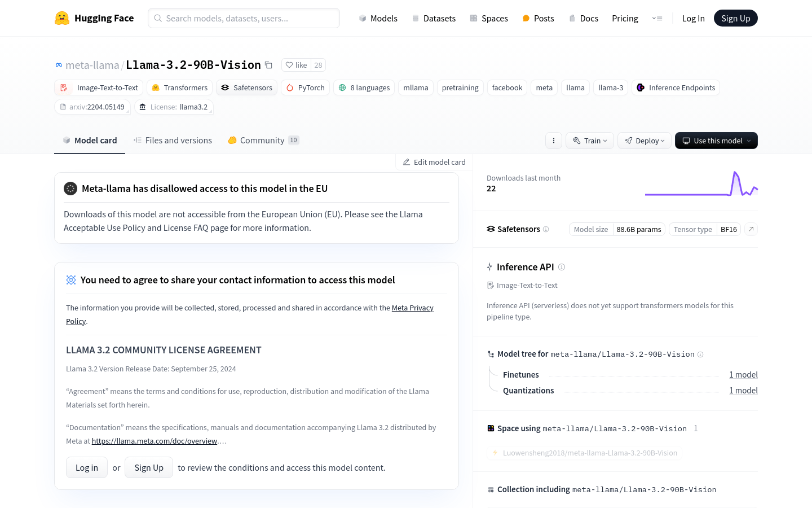Open the three-dot more options menu
The width and height of the screenshot is (812, 508).
554,141
